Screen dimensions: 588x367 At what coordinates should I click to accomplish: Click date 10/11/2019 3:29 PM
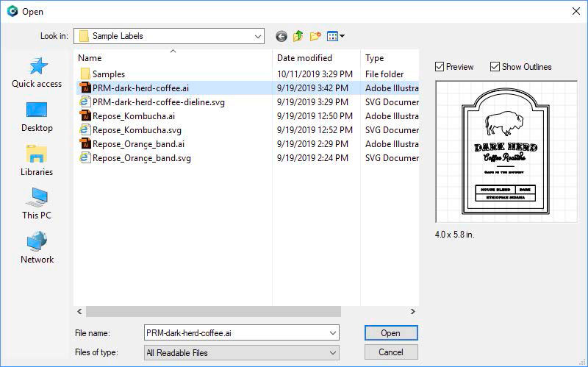(315, 74)
